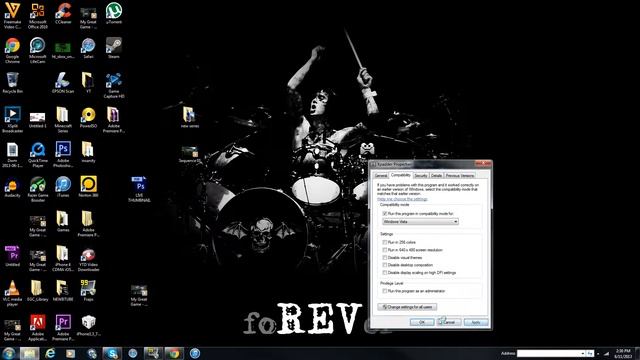This screenshot has width=640, height=360.
Task: Launch Fraps from the desktop
Action: (88, 291)
